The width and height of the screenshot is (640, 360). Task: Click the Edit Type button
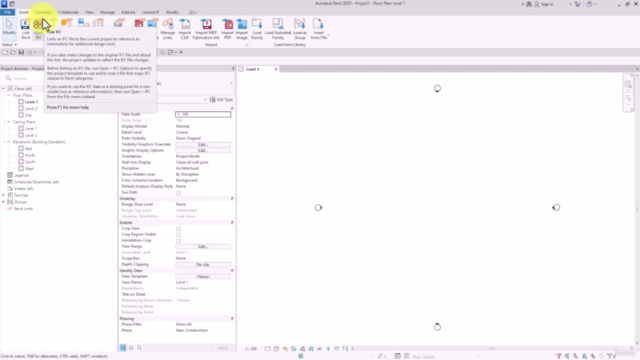221,100
